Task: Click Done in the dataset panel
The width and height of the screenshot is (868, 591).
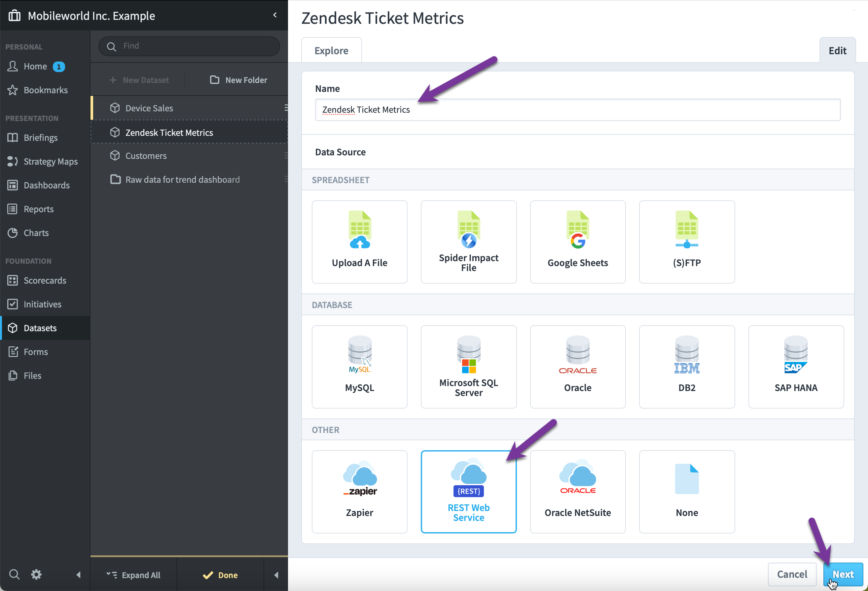Action: point(220,575)
